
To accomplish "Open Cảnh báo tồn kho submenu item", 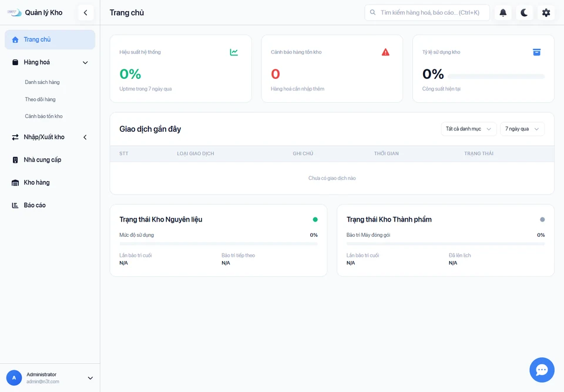I will coord(43,116).
